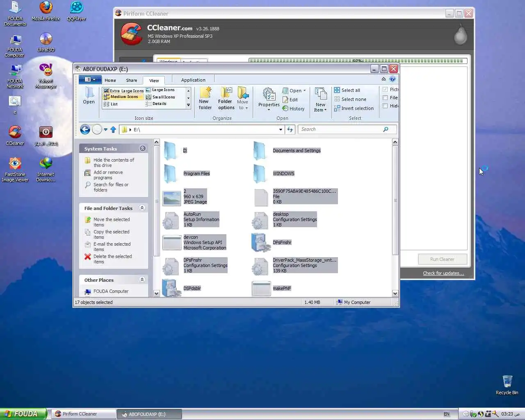Click Copy the selected items link
The image size is (525, 420).
click(x=111, y=235)
